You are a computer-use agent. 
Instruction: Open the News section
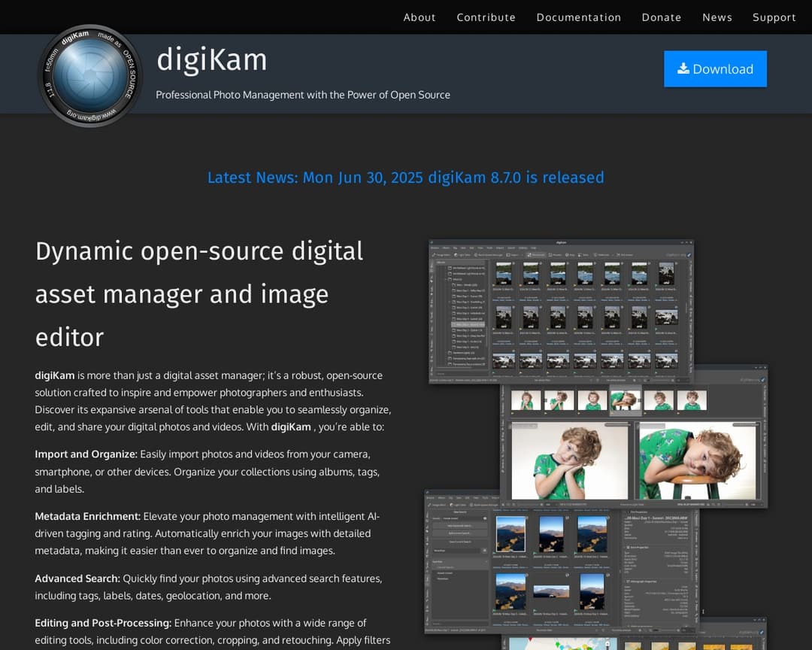[x=717, y=17]
